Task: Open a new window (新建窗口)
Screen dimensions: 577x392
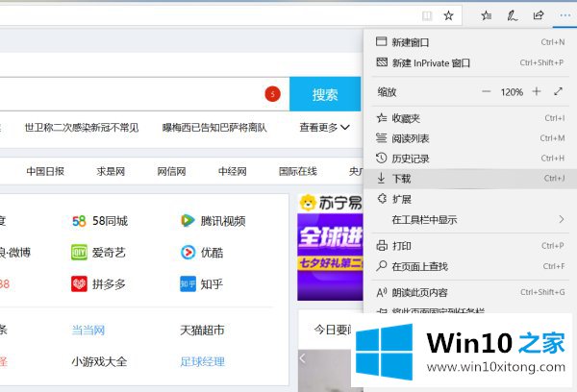Action: [x=470, y=42]
